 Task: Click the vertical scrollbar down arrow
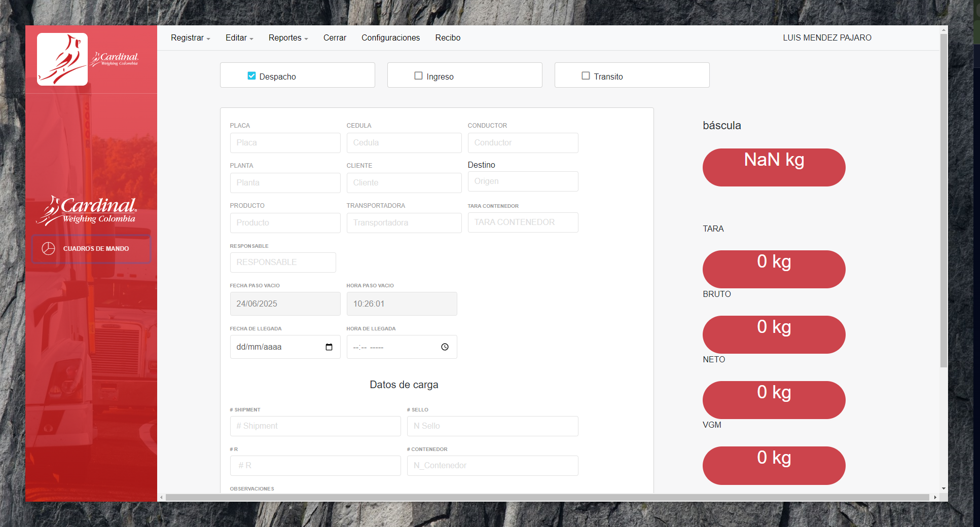[943, 488]
